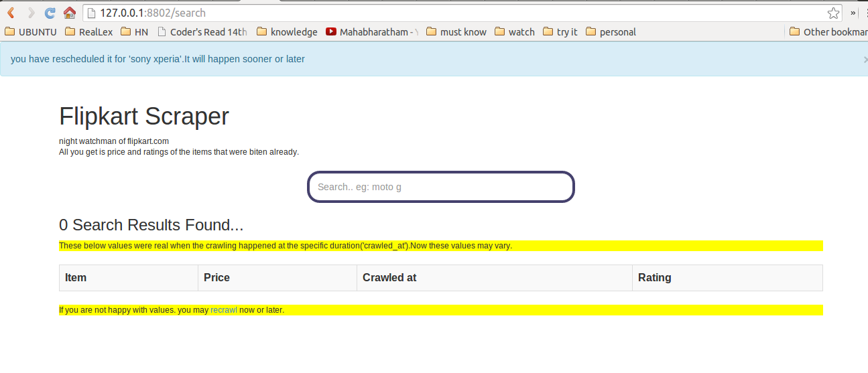Open the Coder's Read 14th bookmark
Screen dimensions: 868x373
[x=202, y=31]
